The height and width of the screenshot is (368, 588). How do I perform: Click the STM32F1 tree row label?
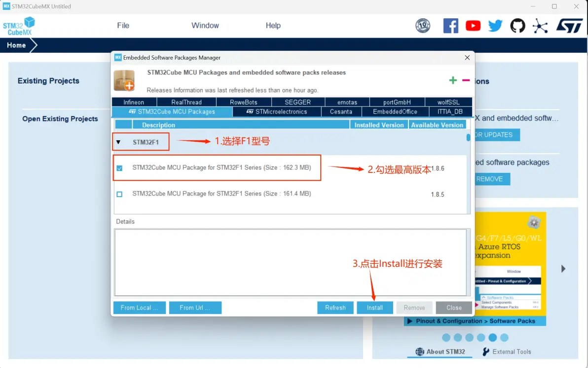(146, 142)
